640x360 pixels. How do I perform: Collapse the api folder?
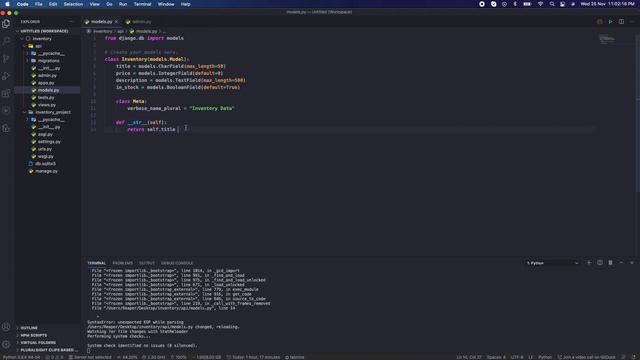pos(38,46)
